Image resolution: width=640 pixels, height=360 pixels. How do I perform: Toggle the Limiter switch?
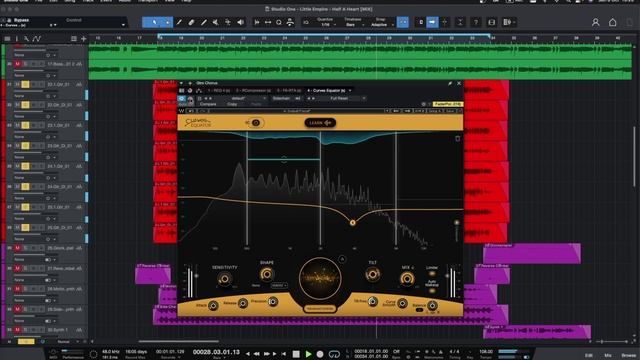[x=432, y=273]
